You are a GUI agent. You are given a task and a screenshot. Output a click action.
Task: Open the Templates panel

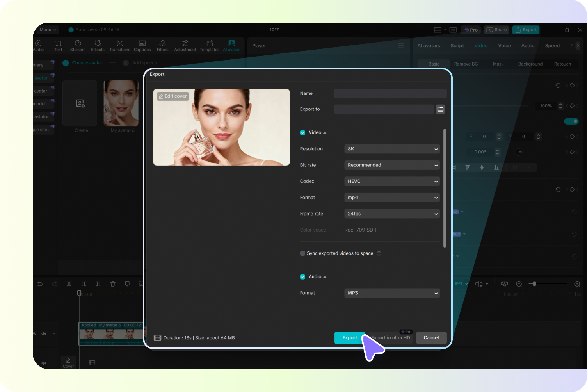[210, 45]
